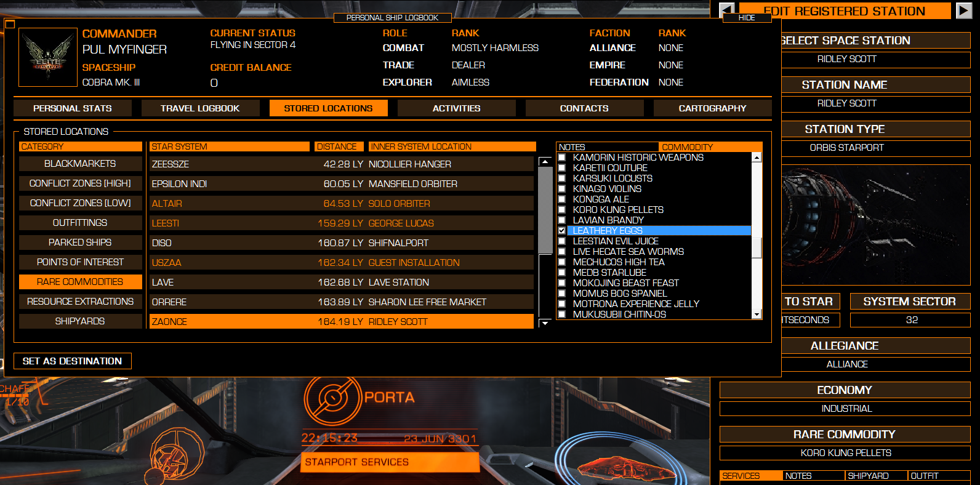Open the Activities tab
980x485 pixels.
(x=456, y=108)
